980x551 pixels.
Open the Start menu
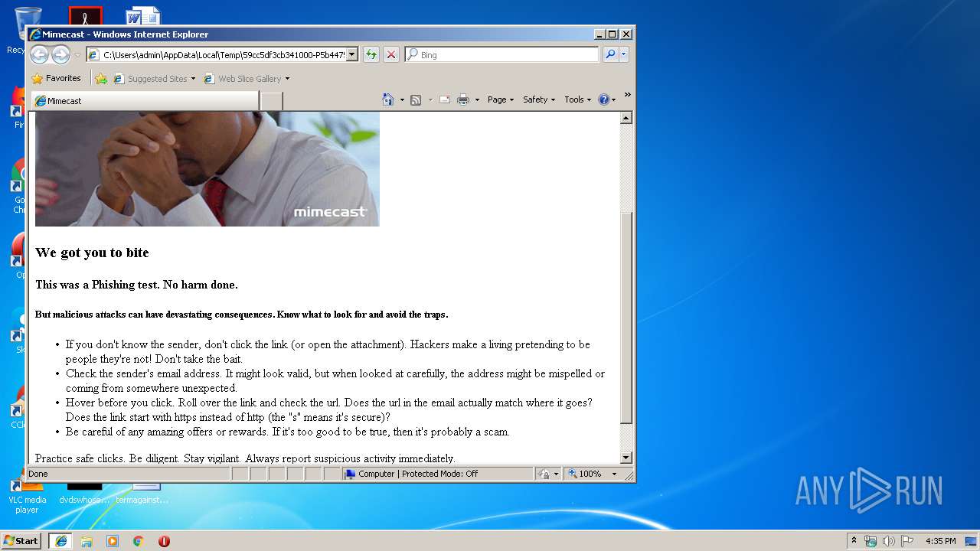21,540
